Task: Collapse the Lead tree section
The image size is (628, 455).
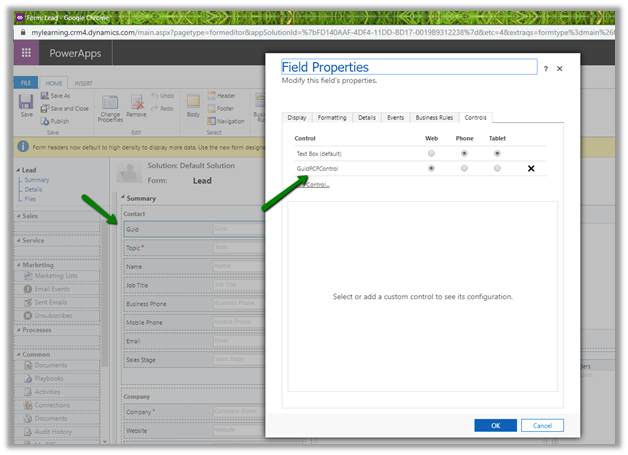Action: coord(17,171)
